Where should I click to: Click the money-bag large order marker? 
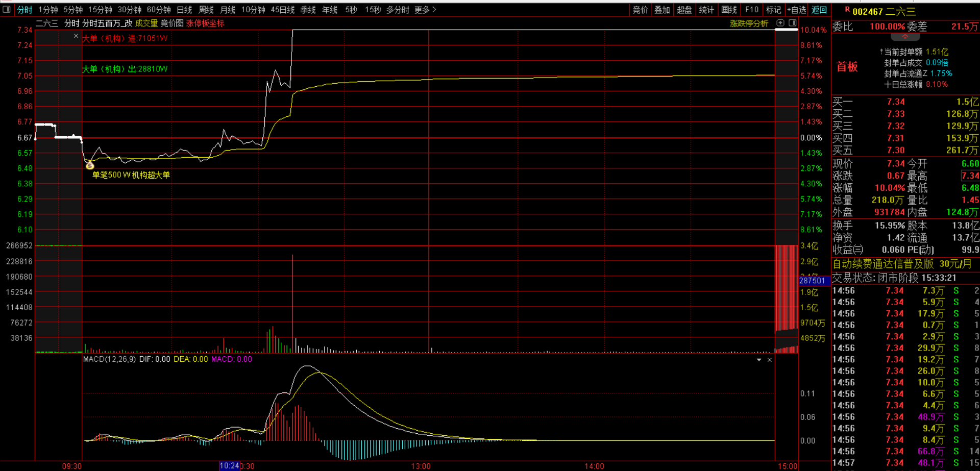pos(90,165)
